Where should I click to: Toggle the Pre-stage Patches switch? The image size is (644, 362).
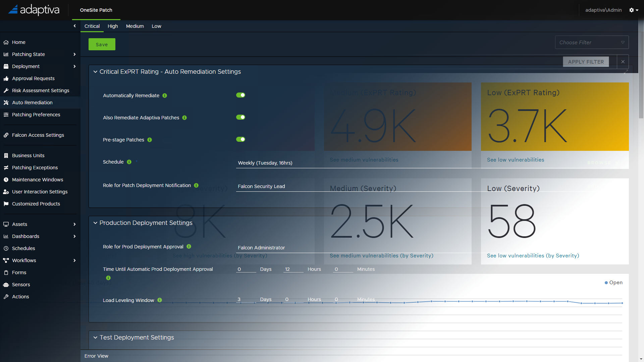tap(240, 139)
